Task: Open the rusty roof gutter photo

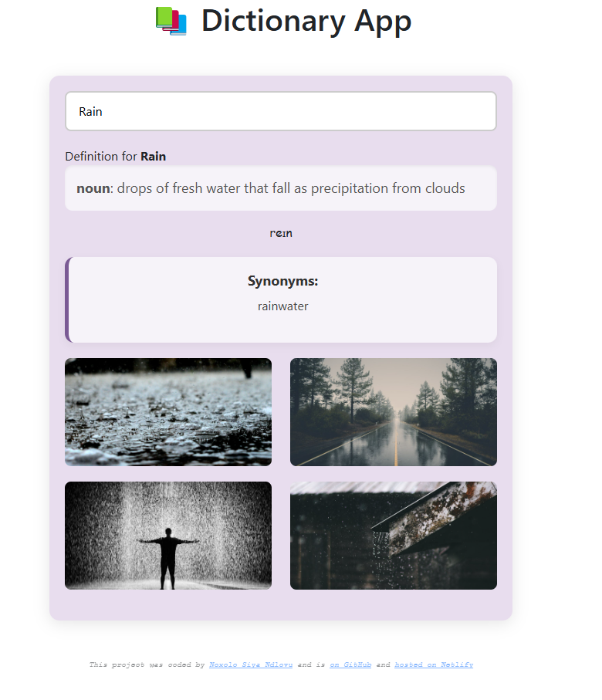Action: click(394, 536)
